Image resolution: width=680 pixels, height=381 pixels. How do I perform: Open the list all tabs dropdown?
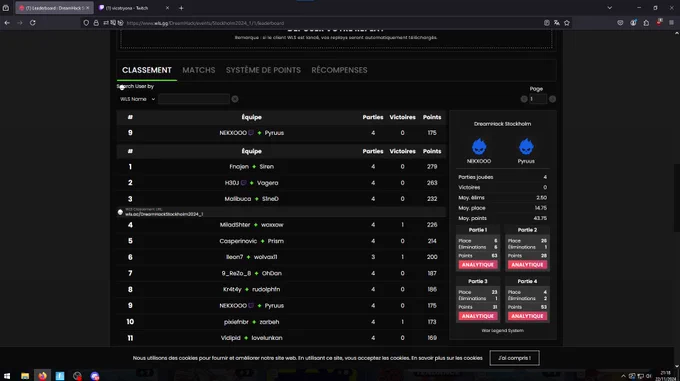point(609,8)
